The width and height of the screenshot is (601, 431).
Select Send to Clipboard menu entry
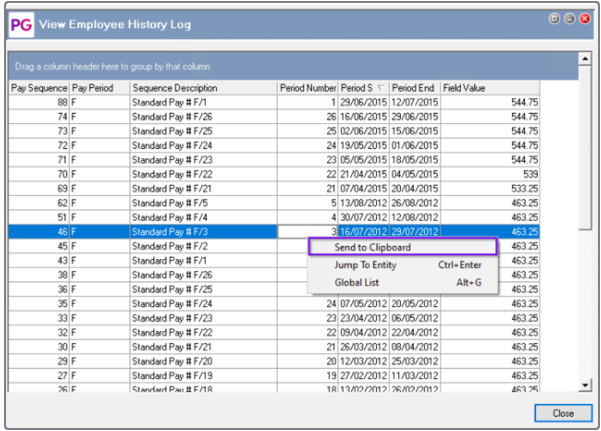click(403, 247)
